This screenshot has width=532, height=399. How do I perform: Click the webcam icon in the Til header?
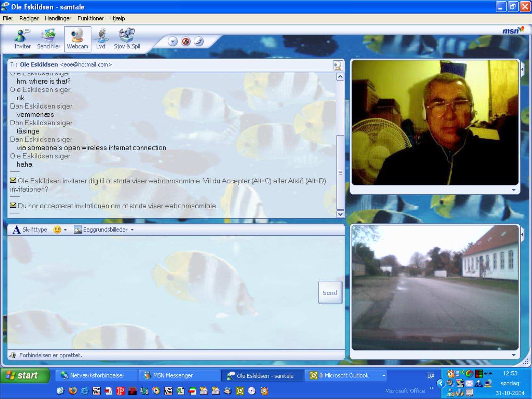coord(338,65)
